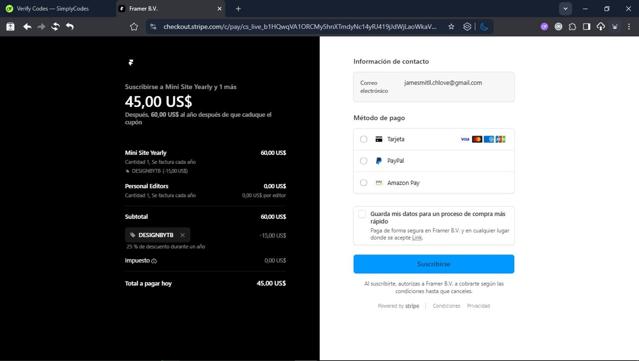Open the tab search dropdown arrow
The image size is (639, 361).
(x=565, y=9)
